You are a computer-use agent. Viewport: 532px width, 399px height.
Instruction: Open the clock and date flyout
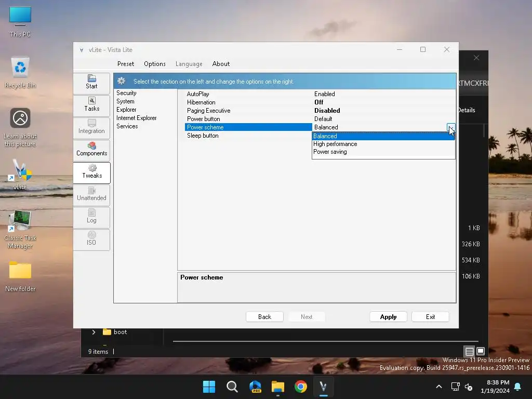pos(495,387)
